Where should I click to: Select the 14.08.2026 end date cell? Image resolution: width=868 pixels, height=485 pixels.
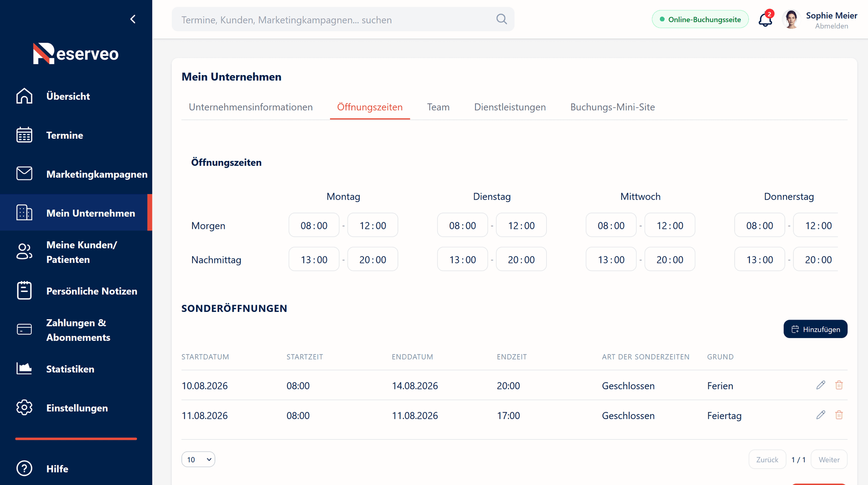pyautogui.click(x=415, y=386)
